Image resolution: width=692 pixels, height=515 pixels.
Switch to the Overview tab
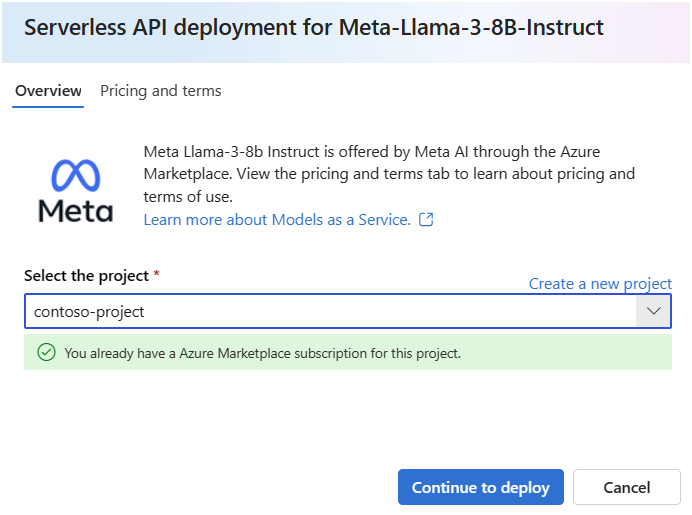pos(48,91)
